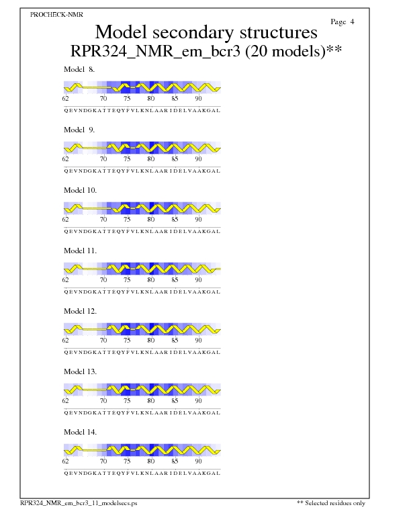Image resolution: width=411 pixels, height=532 pixels.
Task: Click the residue sequence under Model 9
Action: 142,171
